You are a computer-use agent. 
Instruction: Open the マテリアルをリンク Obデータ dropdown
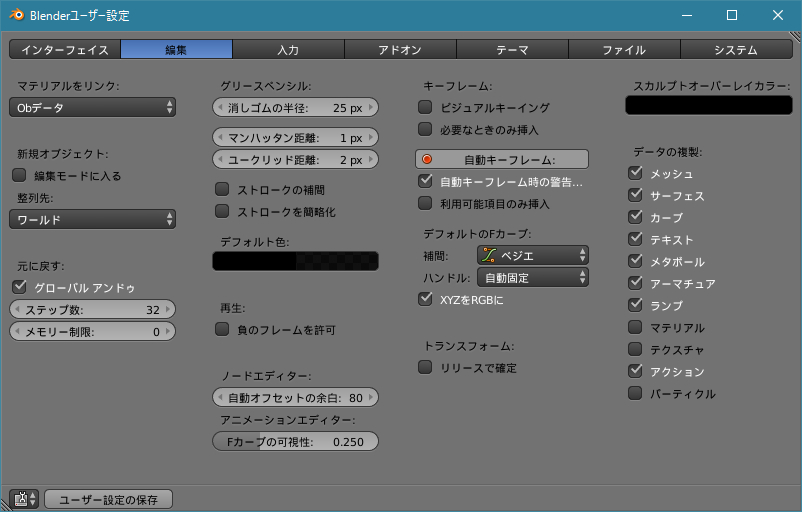coord(92,107)
